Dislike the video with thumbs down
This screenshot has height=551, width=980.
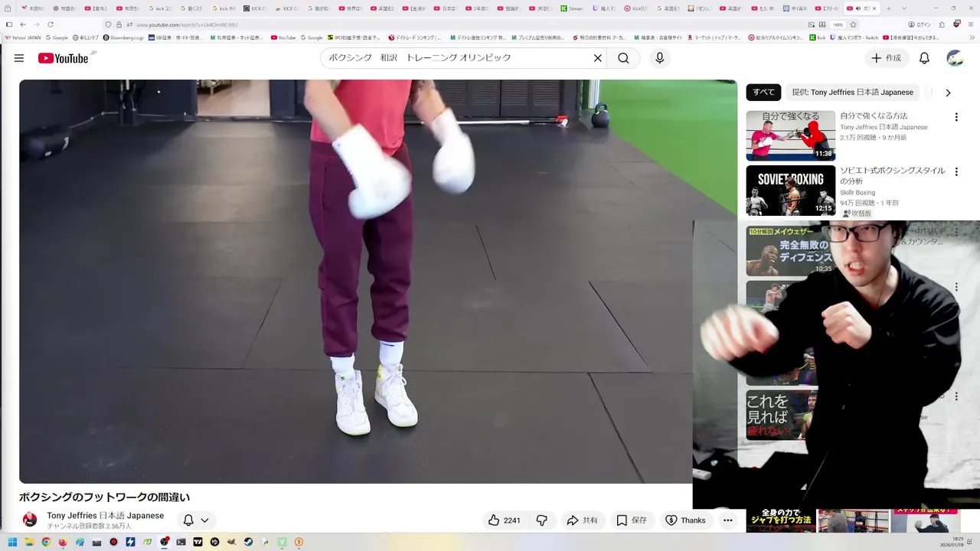(x=542, y=520)
